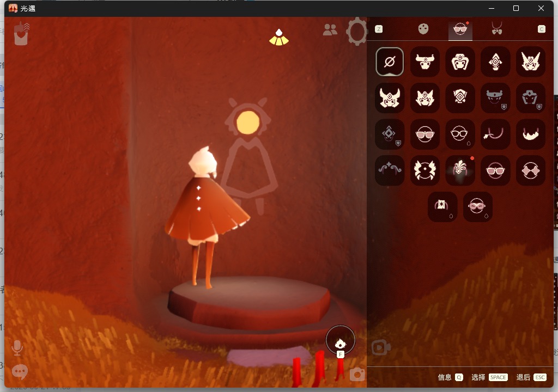Select the new feather headdress with red dot
The height and width of the screenshot is (392, 558).
pos(460,170)
